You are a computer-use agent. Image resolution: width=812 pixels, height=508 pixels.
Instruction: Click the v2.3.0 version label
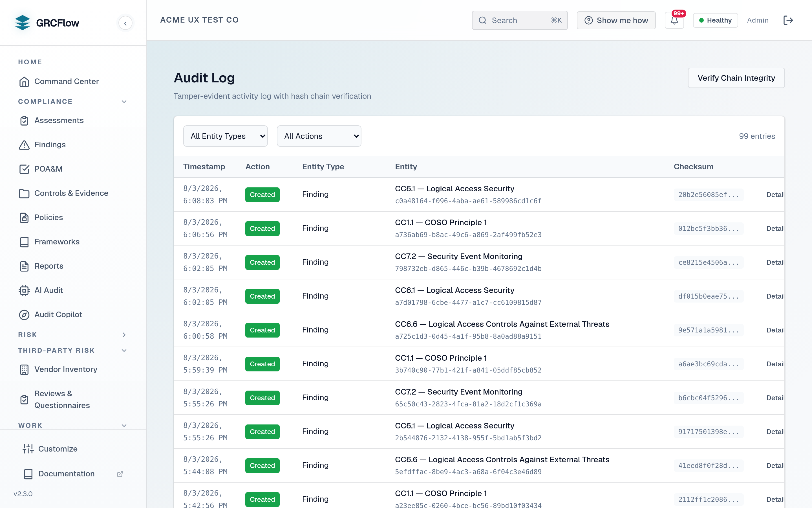(x=23, y=494)
